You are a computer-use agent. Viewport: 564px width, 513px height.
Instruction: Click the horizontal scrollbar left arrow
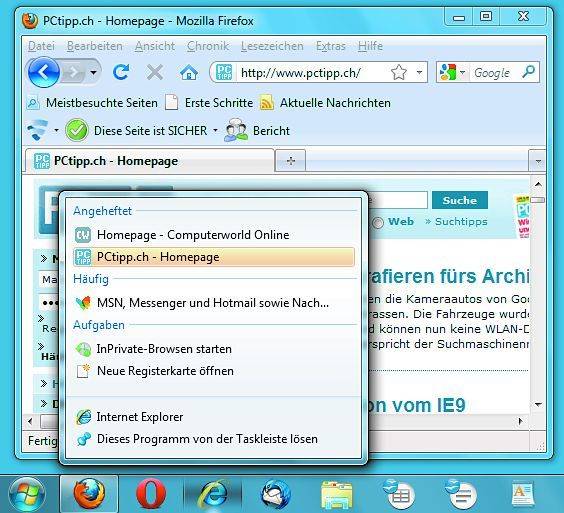pyautogui.click(x=30, y=421)
